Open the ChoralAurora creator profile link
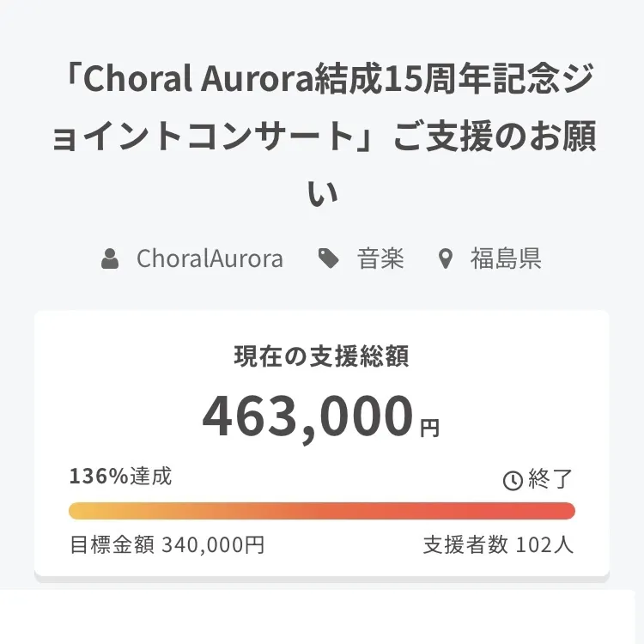644x644 pixels. point(210,258)
